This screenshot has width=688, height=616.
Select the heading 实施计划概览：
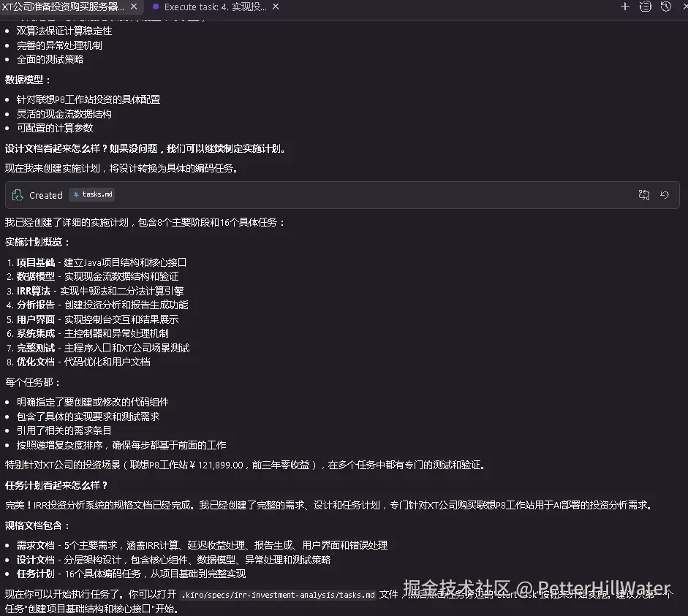37,242
